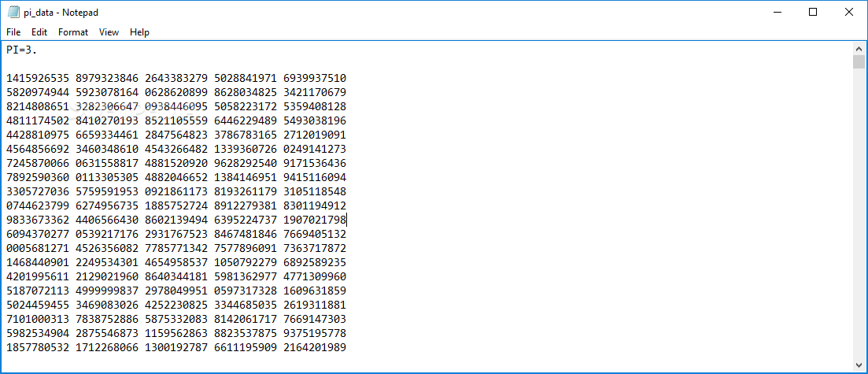Click the 'PI=3.' line
The image size is (868, 374).
(22, 50)
